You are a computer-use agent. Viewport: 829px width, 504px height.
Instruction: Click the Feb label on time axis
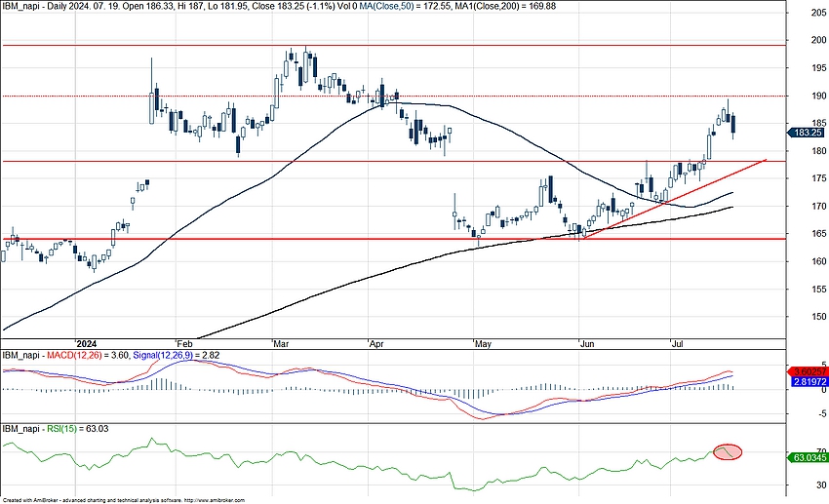pos(185,344)
